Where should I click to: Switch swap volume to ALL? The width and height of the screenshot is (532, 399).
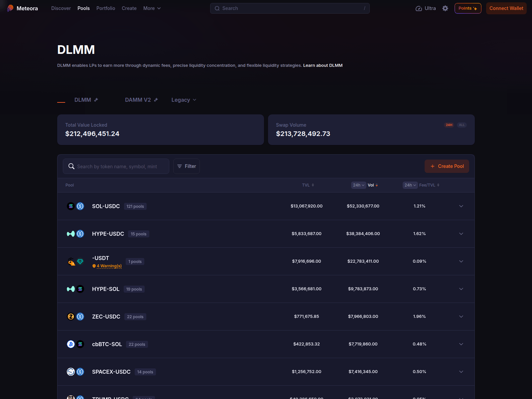pos(462,125)
